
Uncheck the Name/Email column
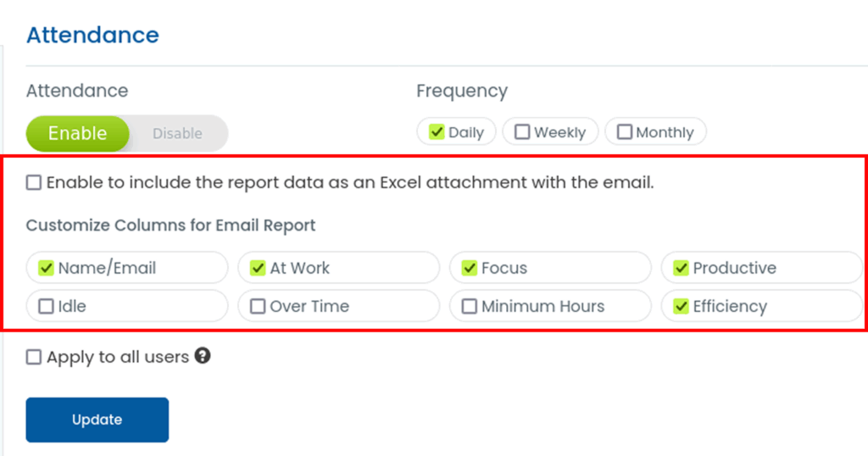click(x=47, y=268)
